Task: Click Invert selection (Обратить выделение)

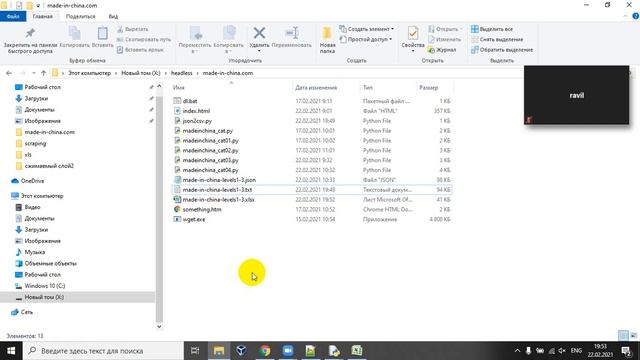Action: (x=502, y=49)
